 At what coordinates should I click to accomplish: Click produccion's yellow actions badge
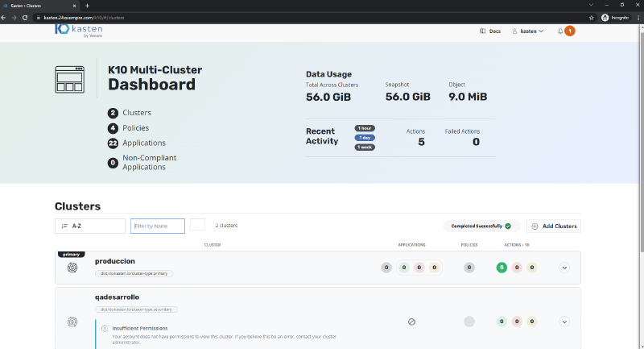[532, 268]
